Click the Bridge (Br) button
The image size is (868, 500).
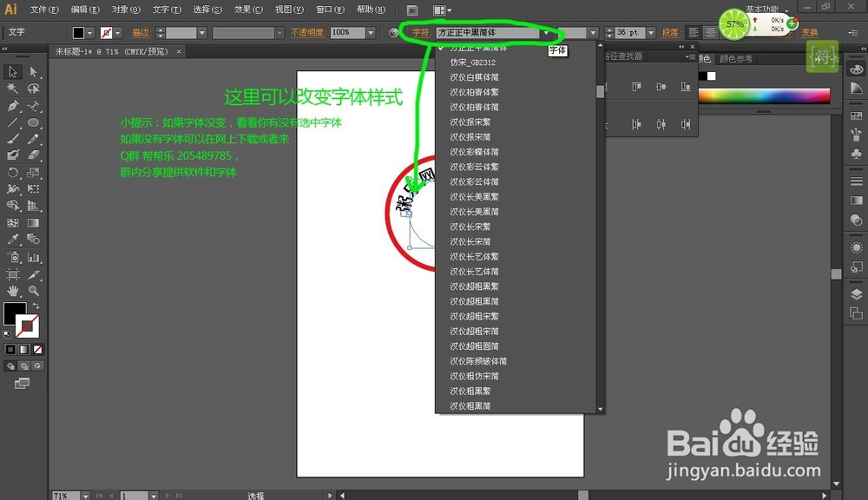click(411, 10)
